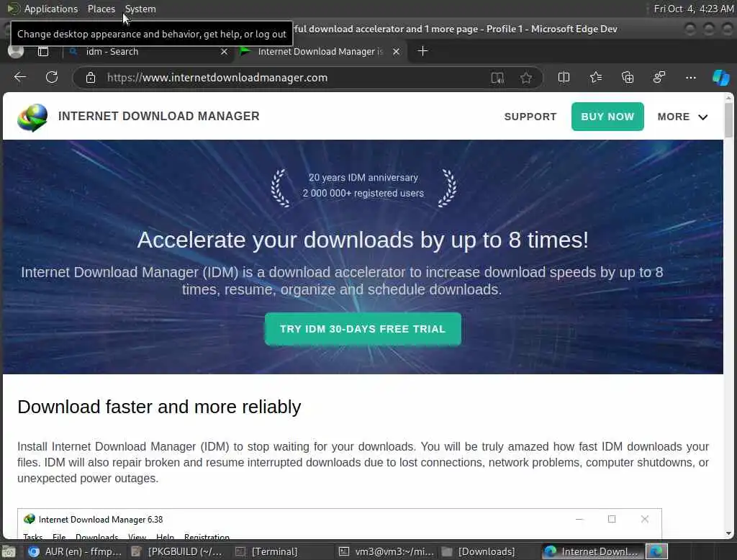Viewport: 737px width, 560px height.
Task: View site info via the lock icon
Action: point(91,78)
